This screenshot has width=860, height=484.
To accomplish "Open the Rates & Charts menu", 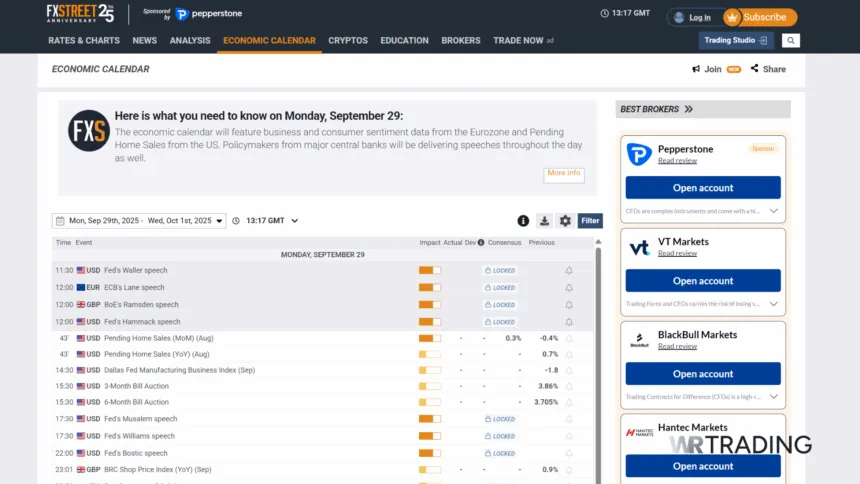I will click(84, 41).
